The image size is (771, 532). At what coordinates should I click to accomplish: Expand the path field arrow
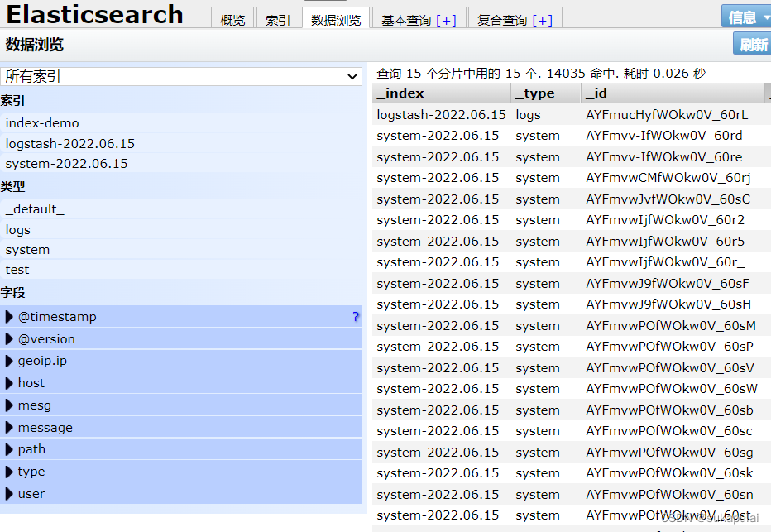click(x=9, y=449)
